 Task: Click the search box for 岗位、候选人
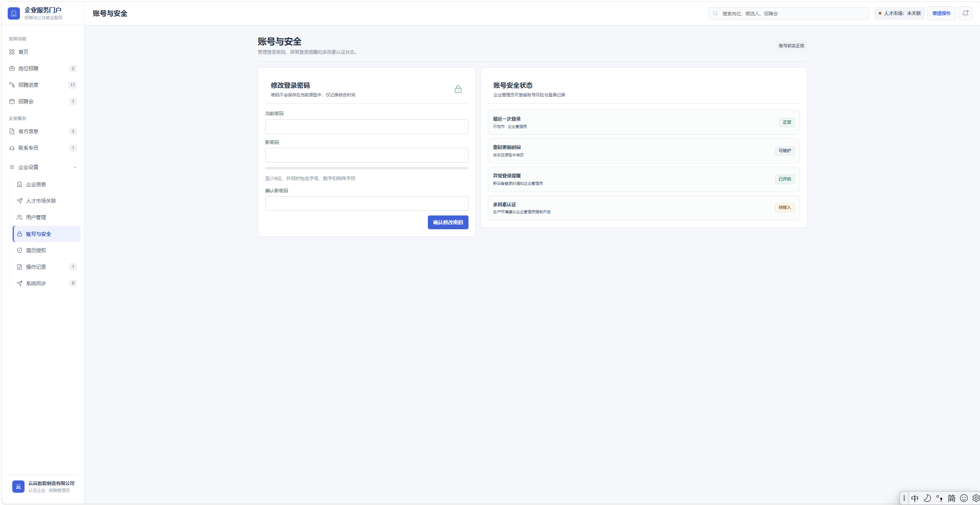(x=789, y=13)
